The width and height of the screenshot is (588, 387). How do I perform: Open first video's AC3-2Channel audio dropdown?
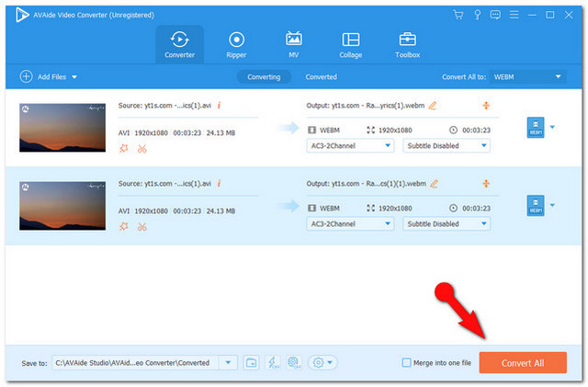point(350,145)
